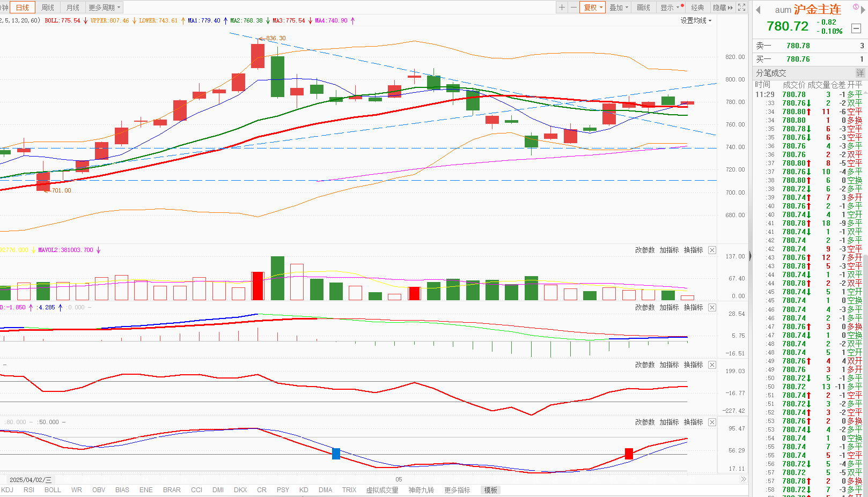868x497 pixels.
Task: Close the CCI indicator panel
Action: coord(712,365)
